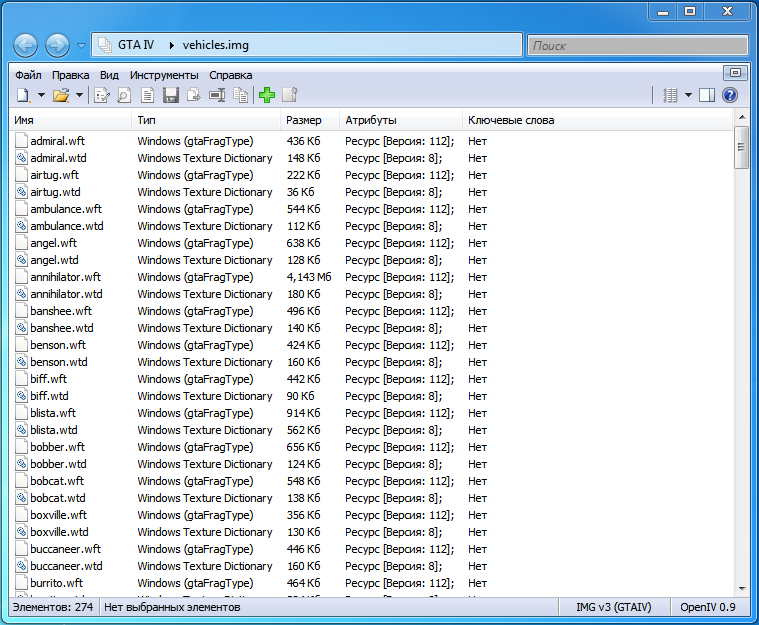Click the New file toolbar icon
Viewport: 759px width, 625px height.
[x=23, y=95]
